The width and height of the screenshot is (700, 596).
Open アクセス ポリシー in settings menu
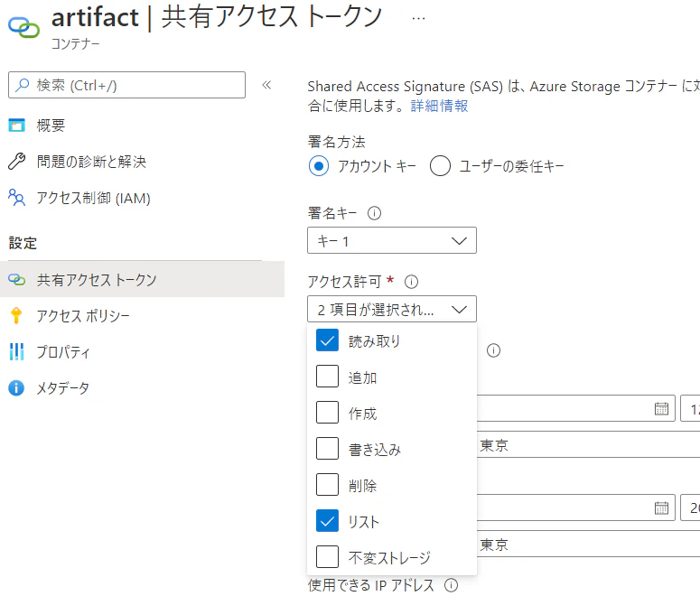pos(83,316)
